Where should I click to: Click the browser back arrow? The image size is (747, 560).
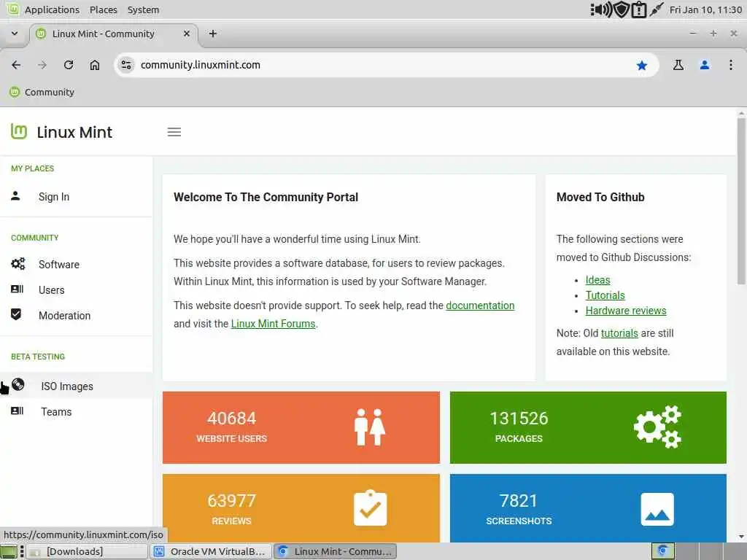click(16, 65)
